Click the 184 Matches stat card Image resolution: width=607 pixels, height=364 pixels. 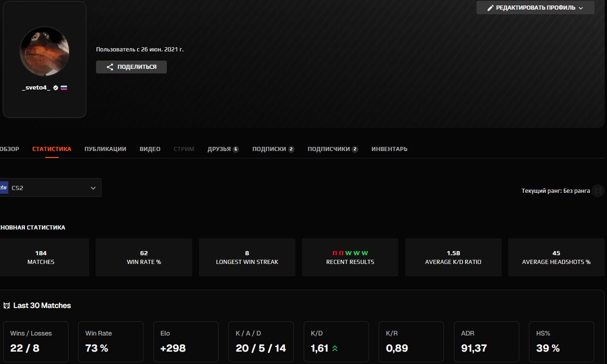(44, 257)
